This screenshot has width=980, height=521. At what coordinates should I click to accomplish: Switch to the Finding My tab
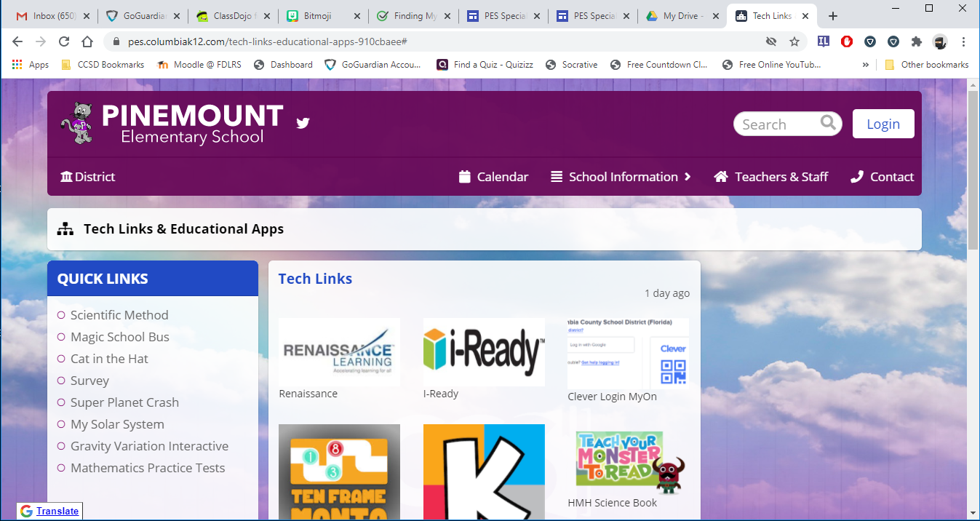(414, 16)
